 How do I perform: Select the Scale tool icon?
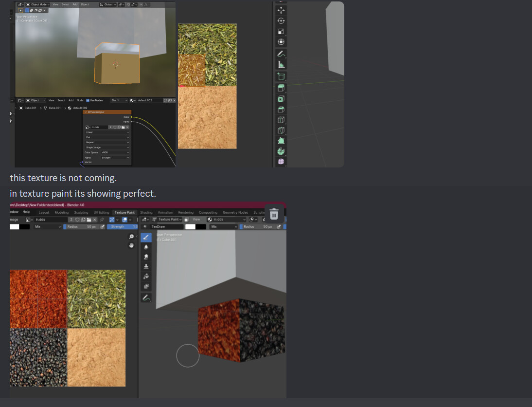[281, 31]
